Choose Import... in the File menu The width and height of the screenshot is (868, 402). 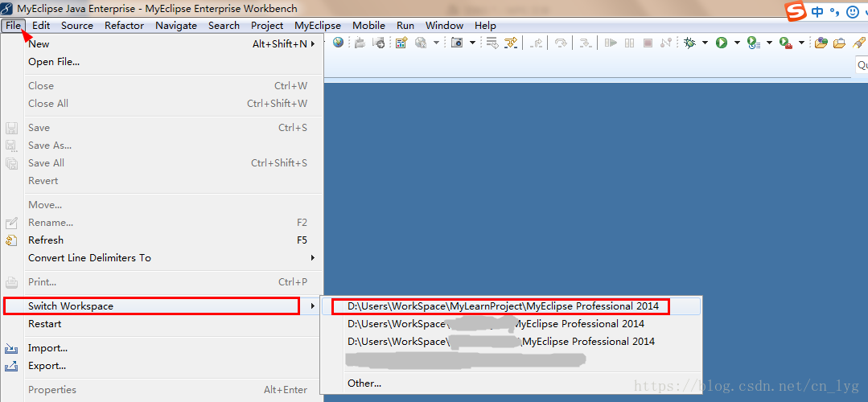[x=162, y=348]
